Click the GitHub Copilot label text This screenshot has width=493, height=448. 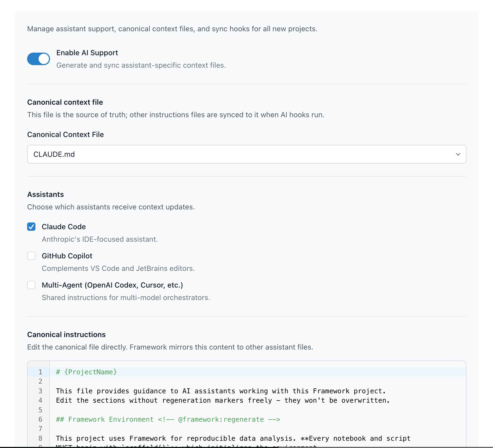[x=67, y=256]
